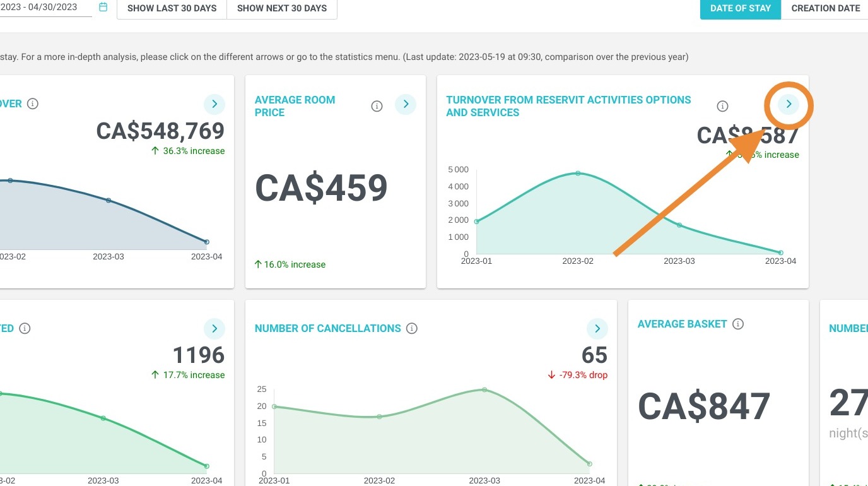
Task: Click 2023-02 peak point on activities chart
Action: pyautogui.click(x=578, y=173)
